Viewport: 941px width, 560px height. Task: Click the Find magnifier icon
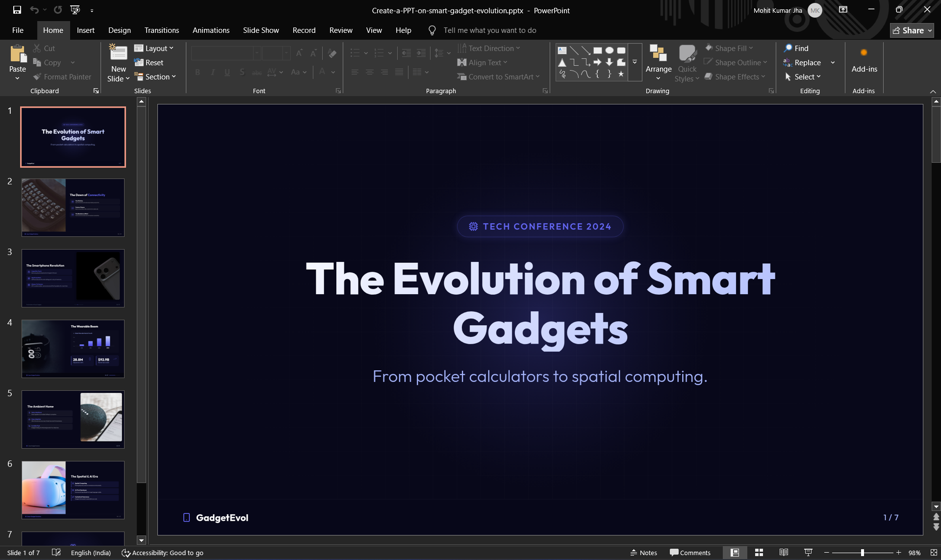pos(788,48)
